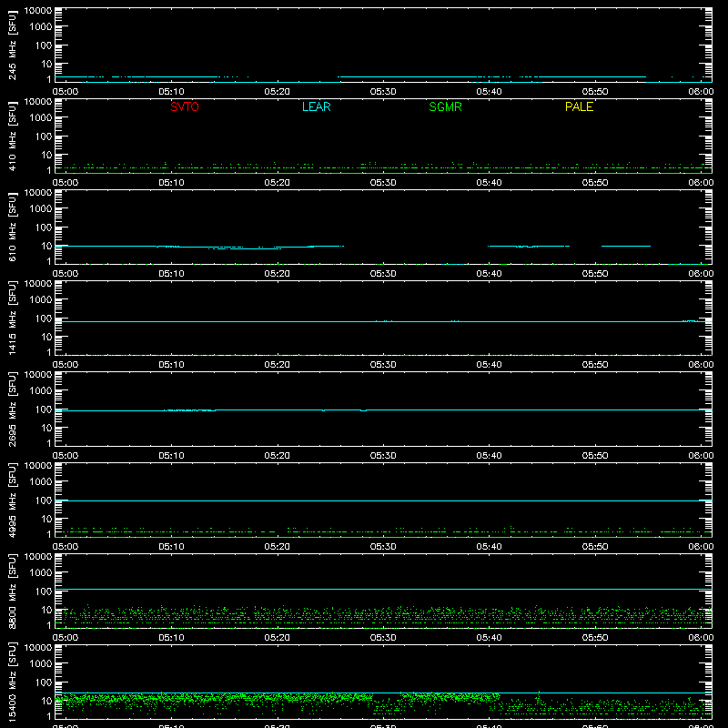Image resolution: width=728 pixels, height=728 pixels.
Task: Click the 05:10 tick below the 410 MHz panel
Action: pos(171,183)
